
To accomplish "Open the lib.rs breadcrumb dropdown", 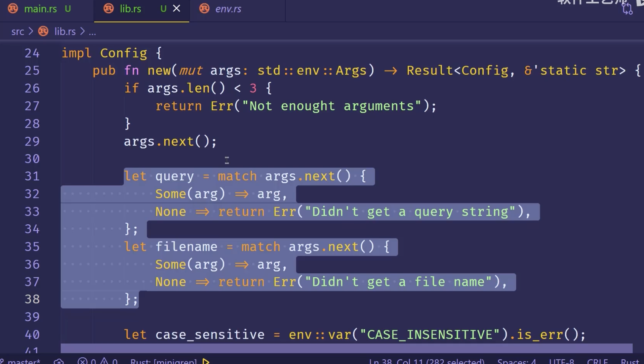I will pyautogui.click(x=65, y=31).
